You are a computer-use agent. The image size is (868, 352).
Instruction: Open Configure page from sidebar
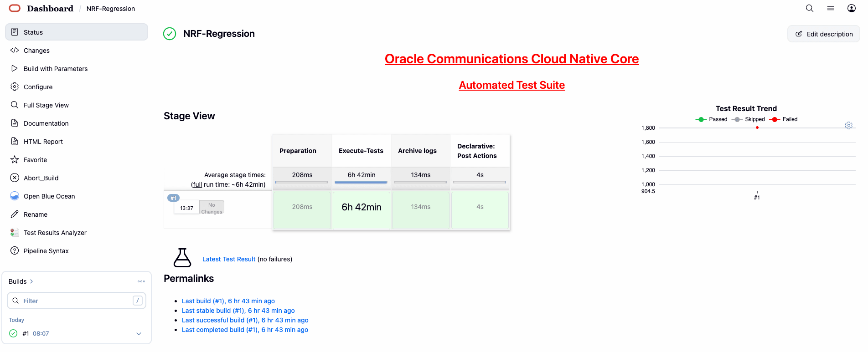[x=77, y=87]
